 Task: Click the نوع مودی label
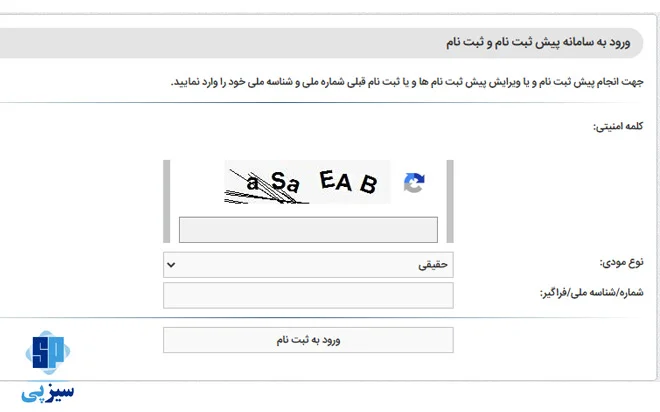621,263
